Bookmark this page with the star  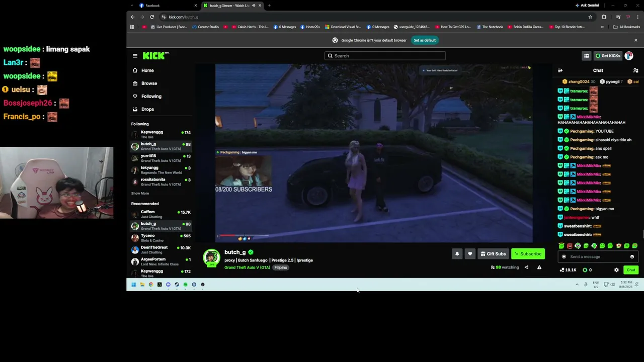tap(590, 17)
